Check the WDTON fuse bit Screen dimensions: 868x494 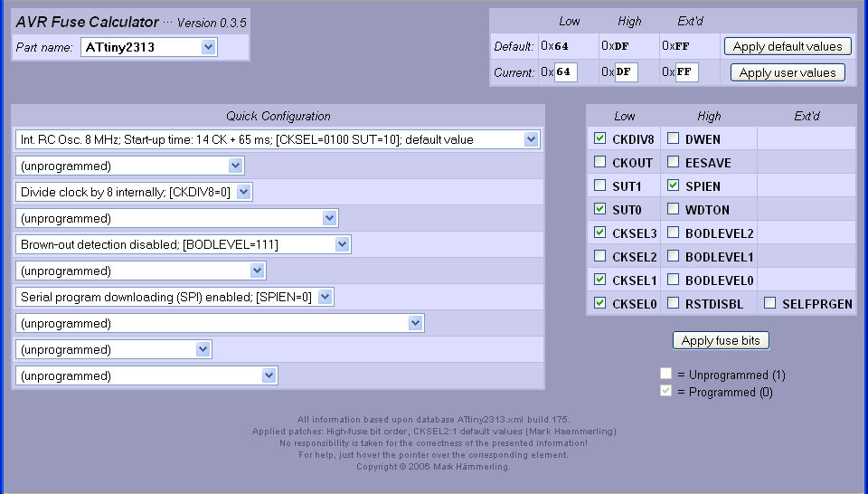coord(674,210)
